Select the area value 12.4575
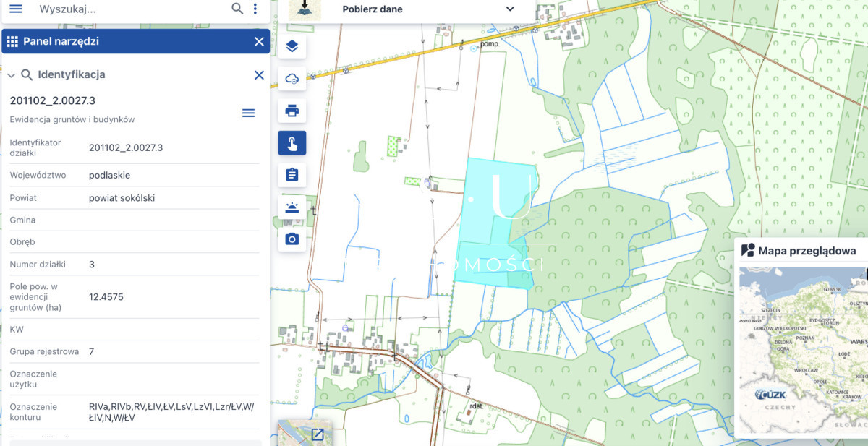 106,296
